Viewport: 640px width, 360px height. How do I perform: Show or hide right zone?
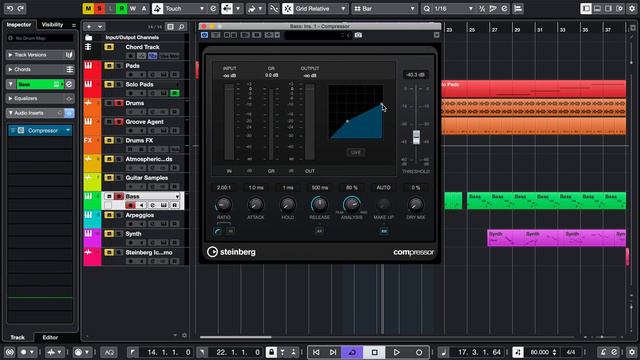click(609, 8)
